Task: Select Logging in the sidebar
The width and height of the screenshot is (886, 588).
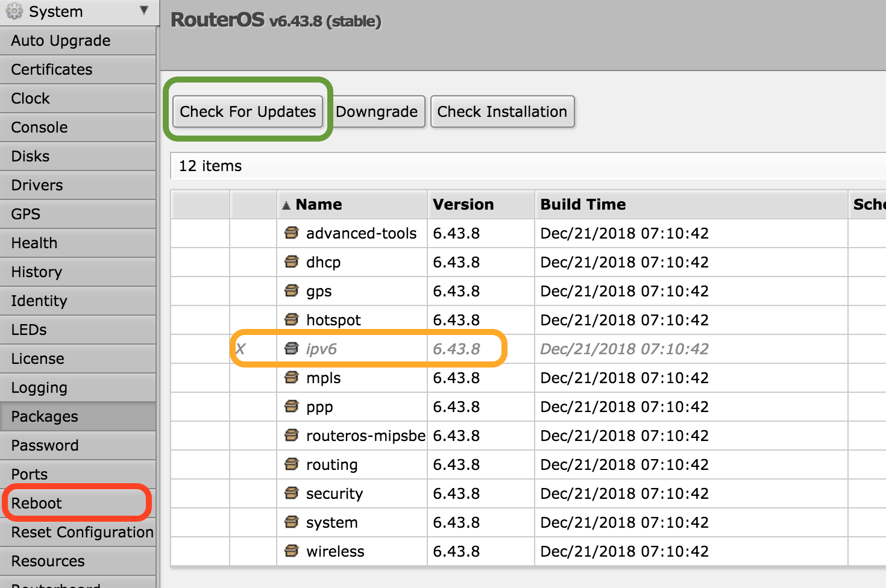Action: coord(78,387)
